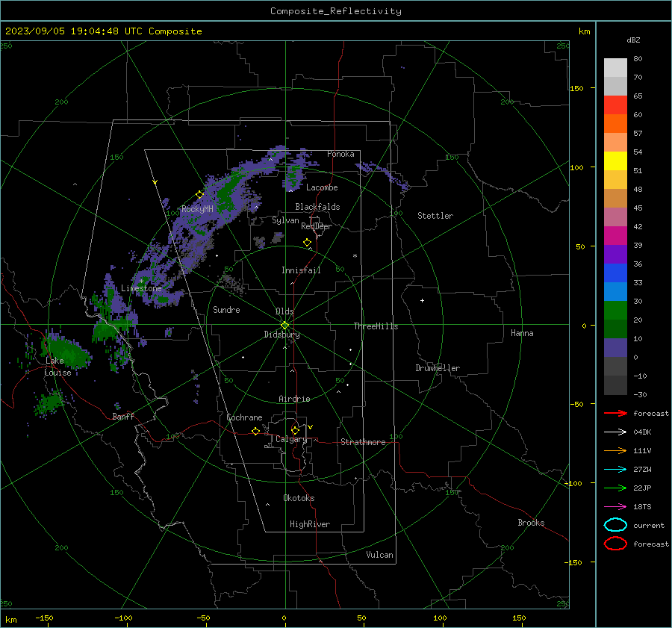Pick the bright green 20–30 dBZ color block
Viewport: 672px width, 628px height.
(615, 311)
